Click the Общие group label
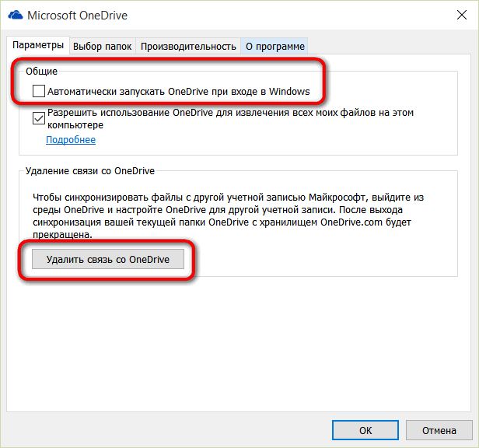This screenshot has height=448, width=479. coord(41,72)
